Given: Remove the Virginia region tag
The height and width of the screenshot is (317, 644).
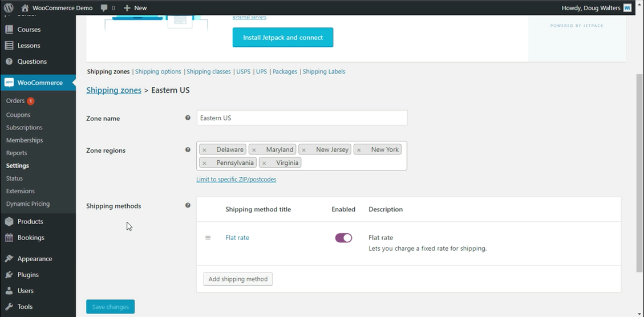Looking at the screenshot, I should click(x=264, y=163).
